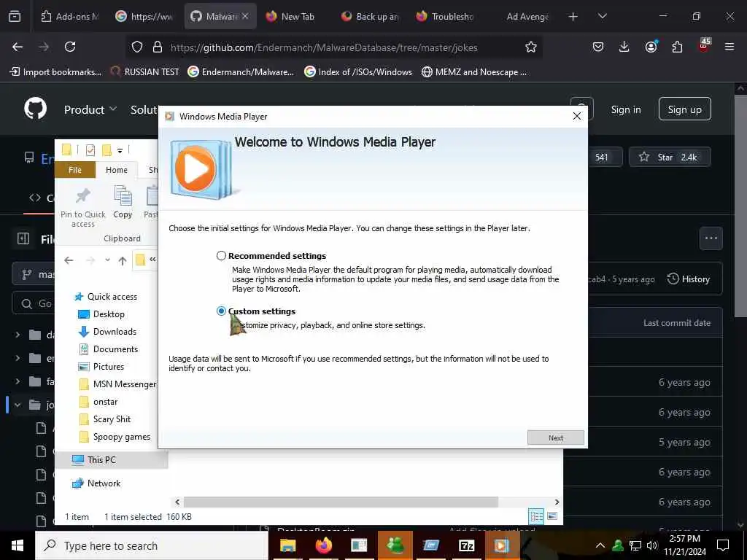The width and height of the screenshot is (747, 560).
Task: Close the Windows Media Player welcome dialog
Action: pos(577,116)
